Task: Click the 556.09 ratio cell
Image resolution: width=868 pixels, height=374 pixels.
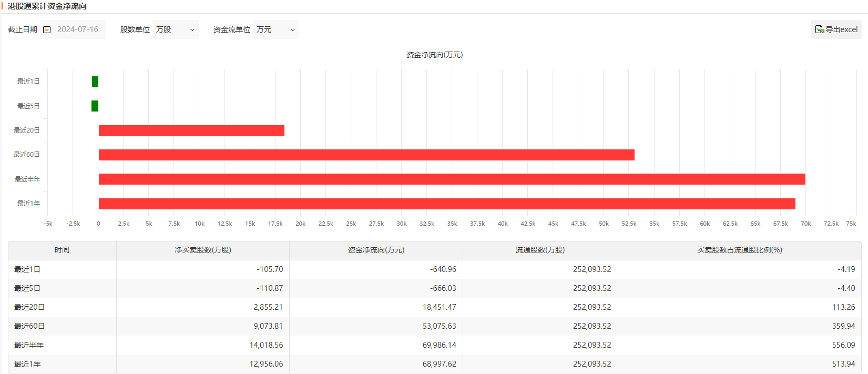Action: coord(740,345)
